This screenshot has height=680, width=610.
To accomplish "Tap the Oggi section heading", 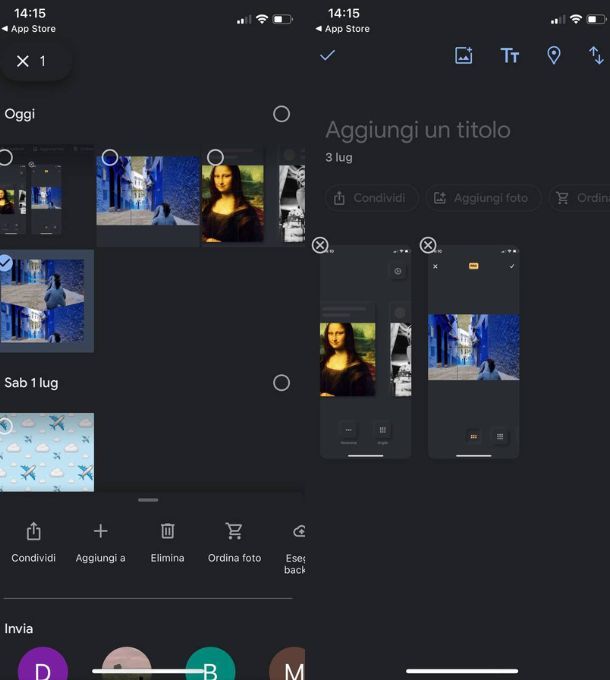I will pyautogui.click(x=20, y=114).
